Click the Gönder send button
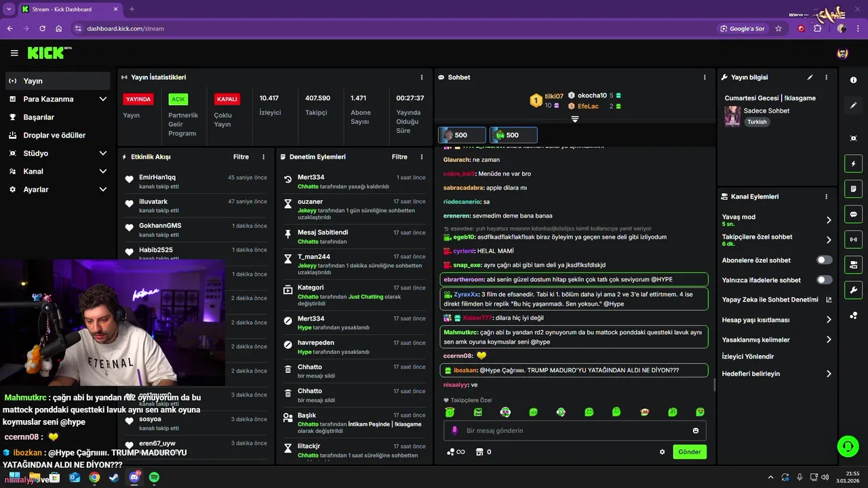The height and width of the screenshot is (488, 868). pos(690,452)
